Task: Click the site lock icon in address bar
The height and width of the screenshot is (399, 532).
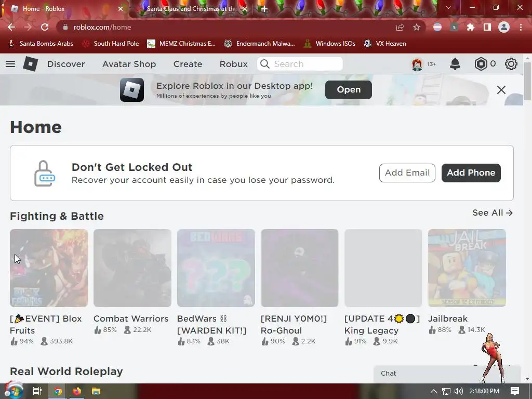Action: (x=65, y=27)
